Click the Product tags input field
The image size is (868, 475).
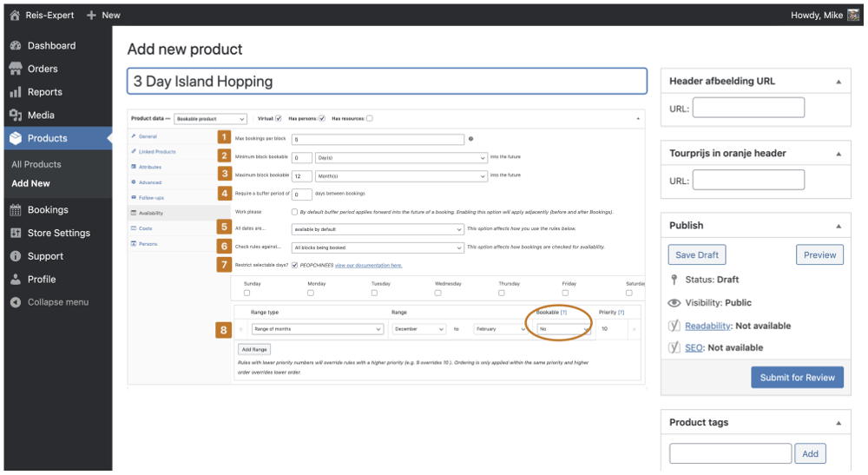[730, 453]
